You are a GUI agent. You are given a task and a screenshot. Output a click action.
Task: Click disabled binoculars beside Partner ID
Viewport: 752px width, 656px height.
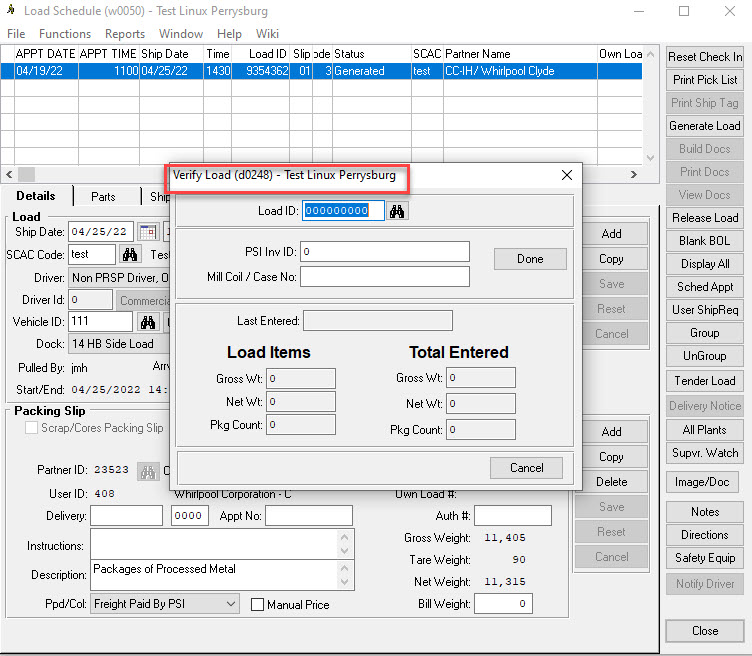pos(148,472)
